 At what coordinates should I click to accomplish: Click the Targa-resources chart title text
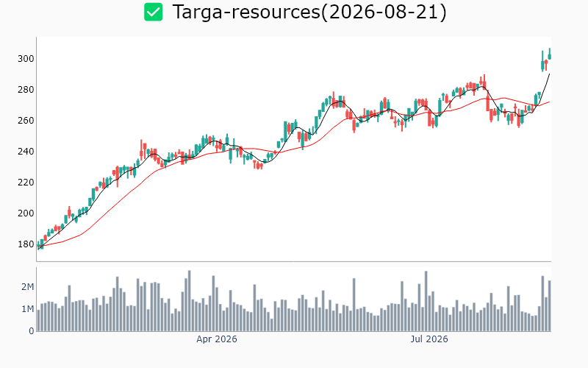309,12
